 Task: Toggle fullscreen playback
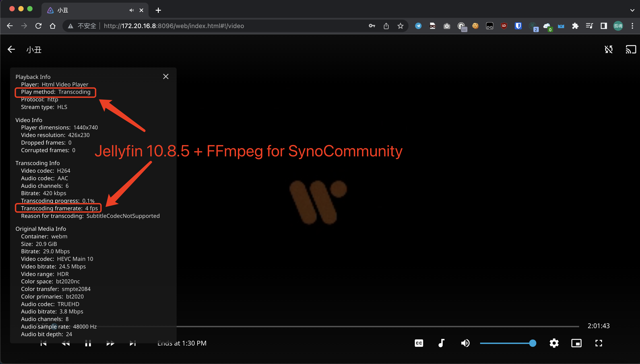click(599, 343)
